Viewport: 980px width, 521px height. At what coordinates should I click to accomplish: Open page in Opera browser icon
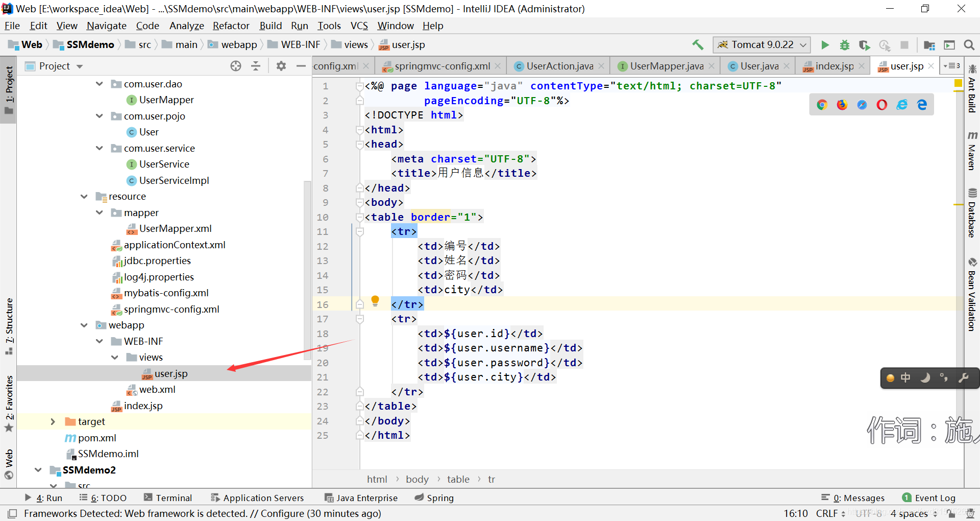click(x=882, y=105)
